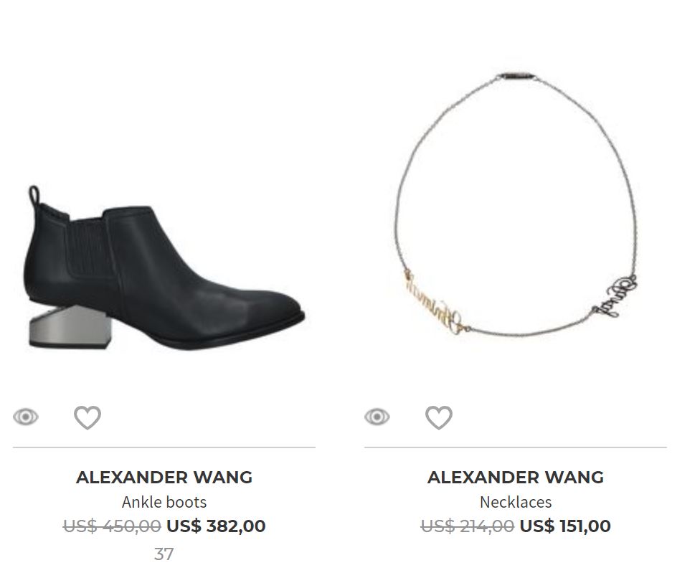
Task: Click the crossed-out US$ 214,00 price
Action: pyautogui.click(x=468, y=526)
